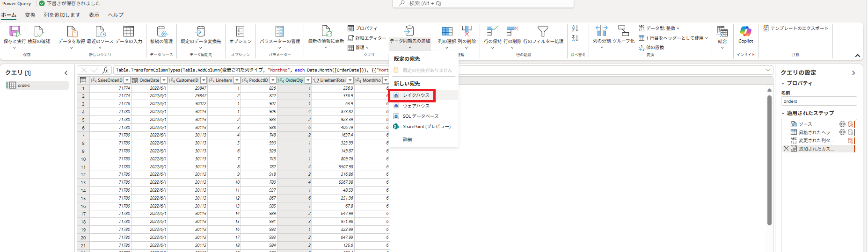Switch to 列を追加します tab
The width and height of the screenshot is (868, 252).
point(62,15)
